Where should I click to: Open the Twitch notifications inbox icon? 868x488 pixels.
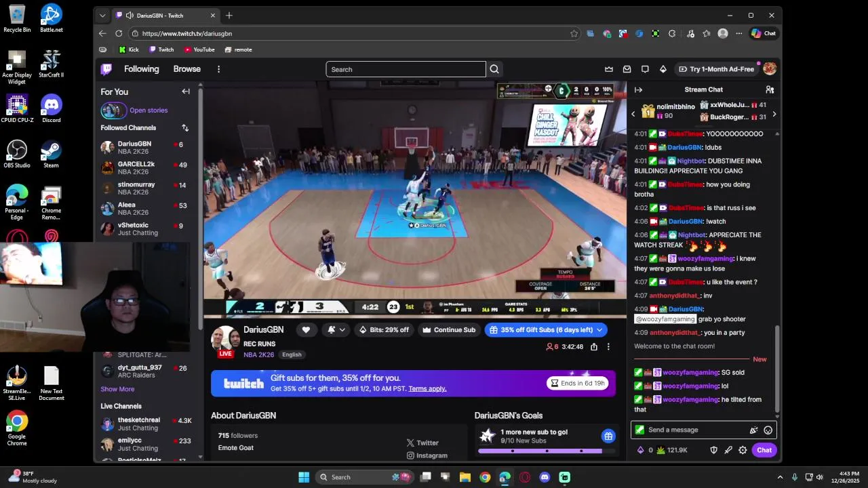627,69
